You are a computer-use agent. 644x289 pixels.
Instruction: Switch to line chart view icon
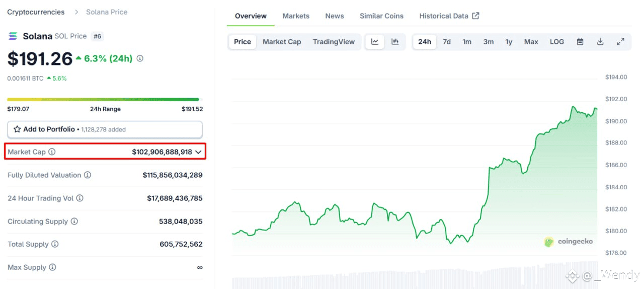coord(375,42)
